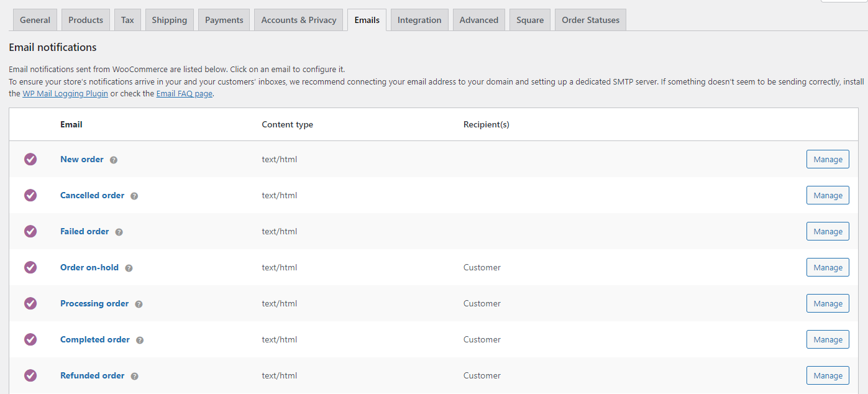Open the Completed order email link
Viewport: 868px width, 394px height.
(x=95, y=339)
